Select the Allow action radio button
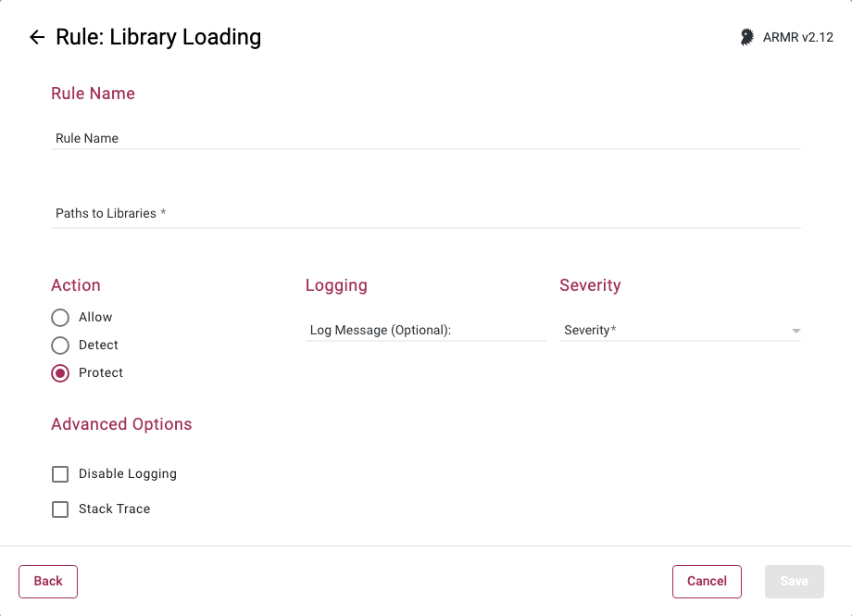Screen dimensions: 852x616 coord(60,318)
